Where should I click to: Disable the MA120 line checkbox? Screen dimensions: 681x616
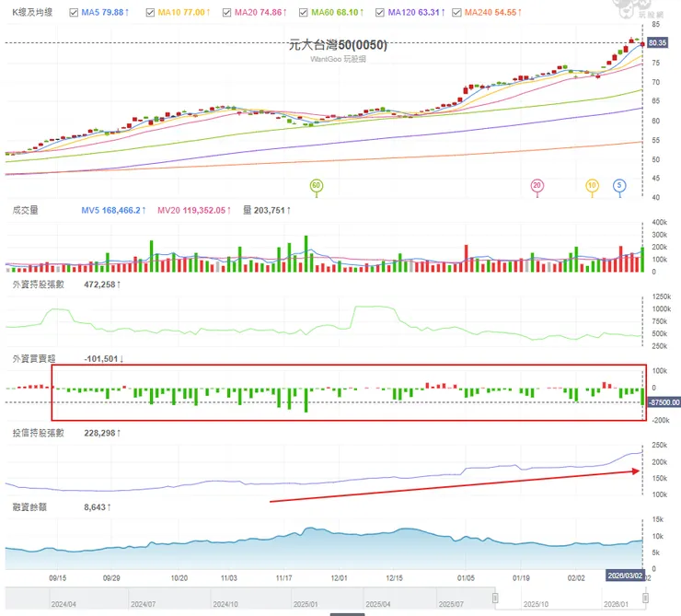coord(380,13)
